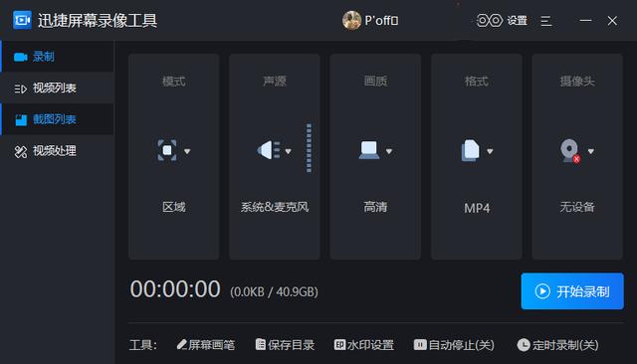Toggle 定时录制(关) scheduled recording
This screenshot has height=364, width=637.
click(x=557, y=345)
